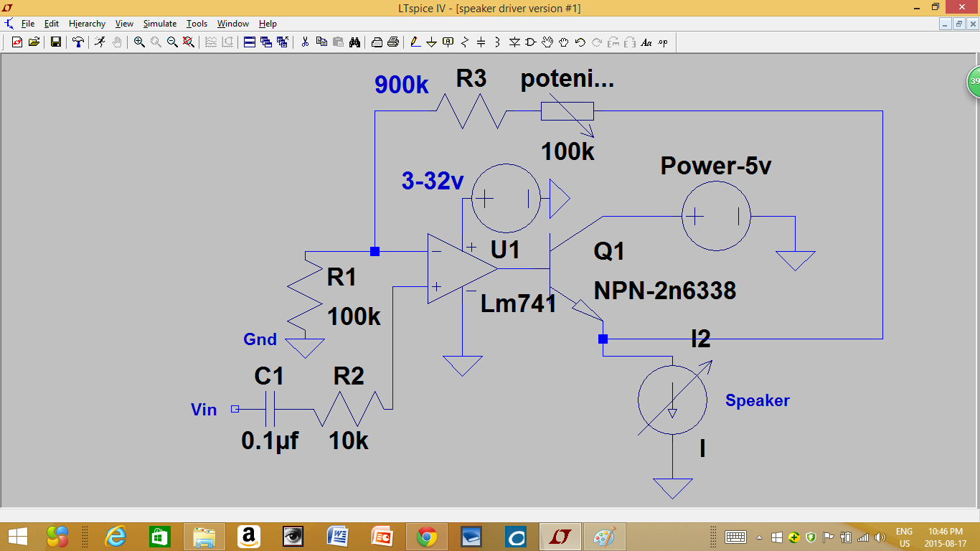Viewport: 980px width, 551px height.
Task: Open Chrome from the taskbar
Action: point(427,536)
